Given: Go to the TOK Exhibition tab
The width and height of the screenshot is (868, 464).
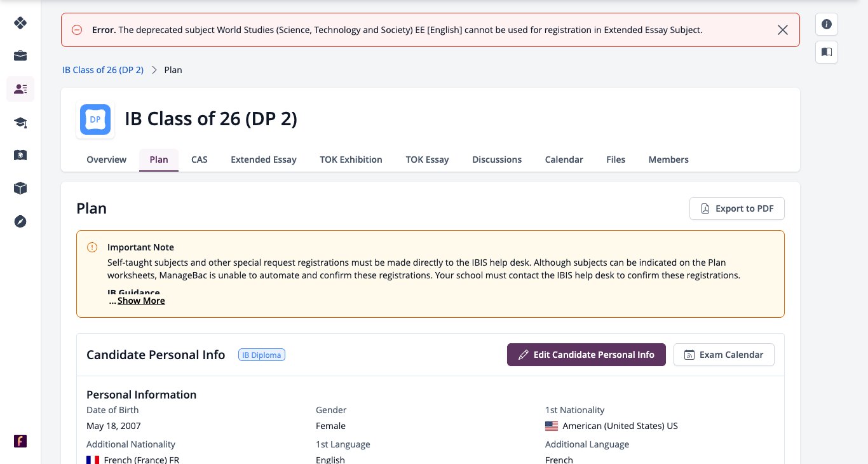Looking at the screenshot, I should [x=351, y=160].
